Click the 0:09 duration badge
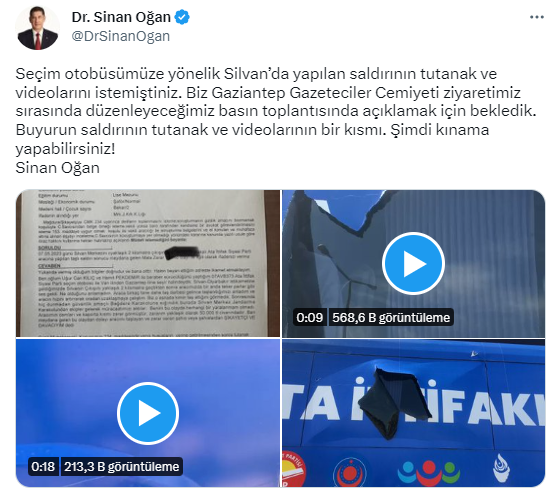This screenshot has height=499, width=557. pyautogui.click(x=309, y=317)
